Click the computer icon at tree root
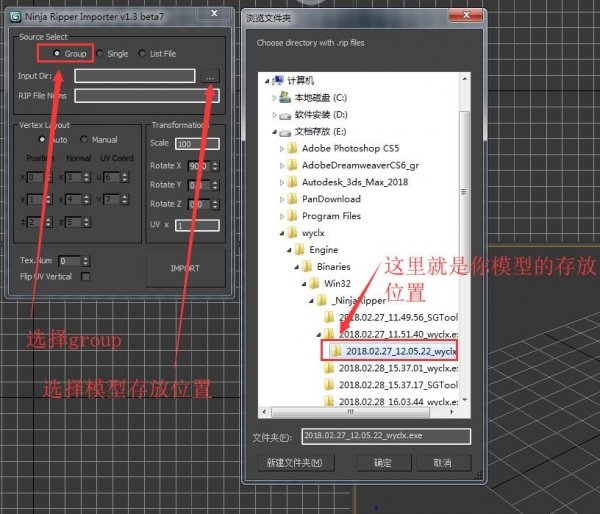 coord(276,79)
